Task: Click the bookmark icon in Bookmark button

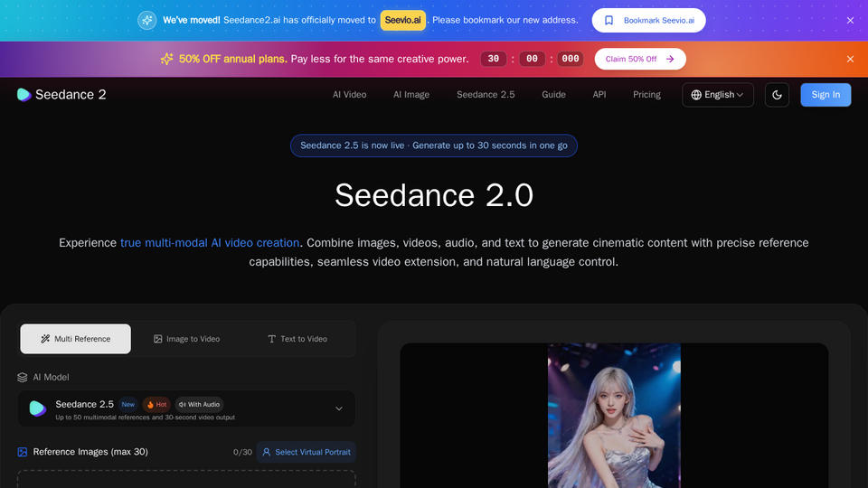Action: [x=609, y=21]
